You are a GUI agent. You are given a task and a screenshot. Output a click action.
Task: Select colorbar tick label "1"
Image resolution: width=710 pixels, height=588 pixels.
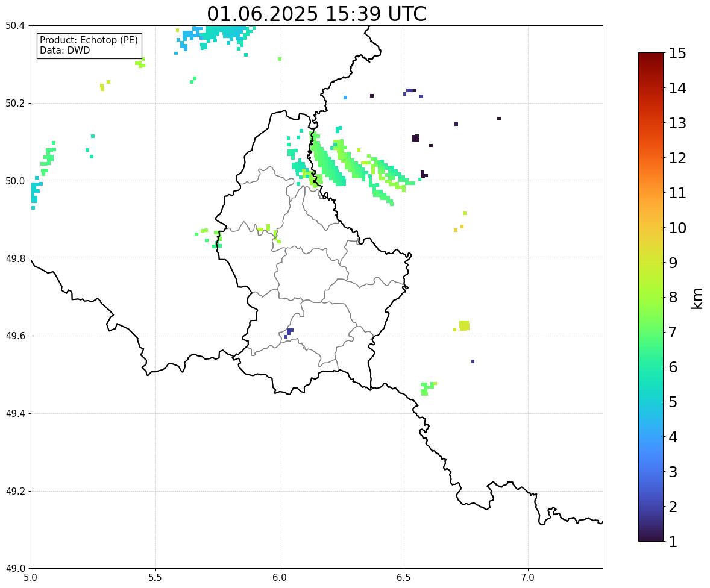click(673, 542)
